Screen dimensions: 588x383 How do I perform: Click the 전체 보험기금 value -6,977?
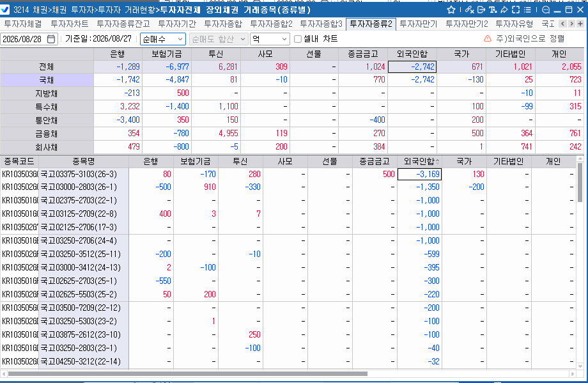[x=167, y=66]
